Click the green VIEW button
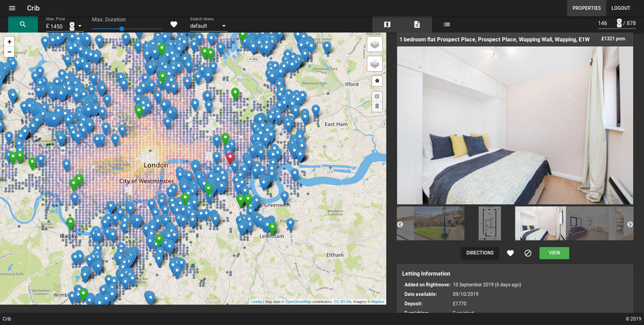The image size is (644, 325). (554, 253)
